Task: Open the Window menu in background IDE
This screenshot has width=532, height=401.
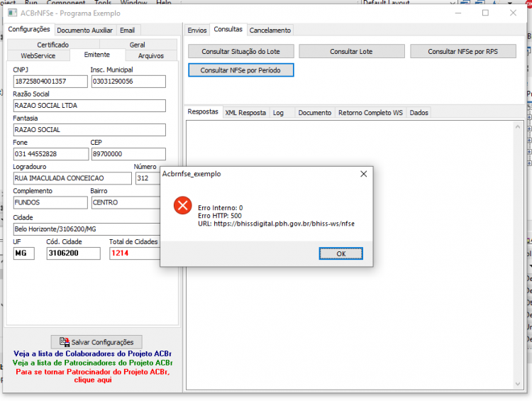Action: 133,2
